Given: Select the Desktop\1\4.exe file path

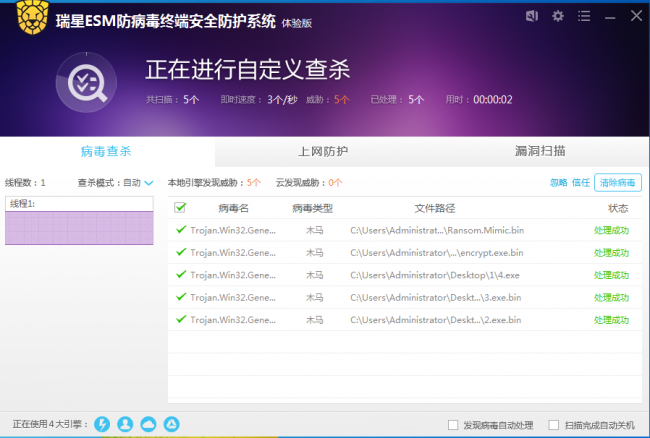Looking at the screenshot, I should point(435,275).
